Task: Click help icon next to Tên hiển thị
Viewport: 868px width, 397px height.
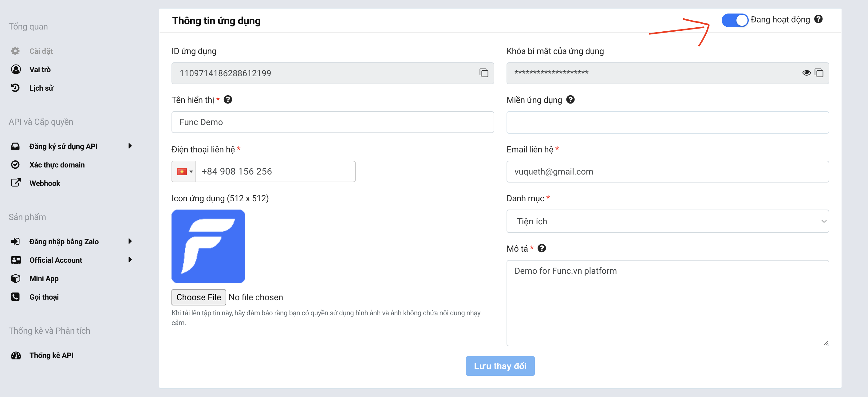Action: tap(228, 100)
